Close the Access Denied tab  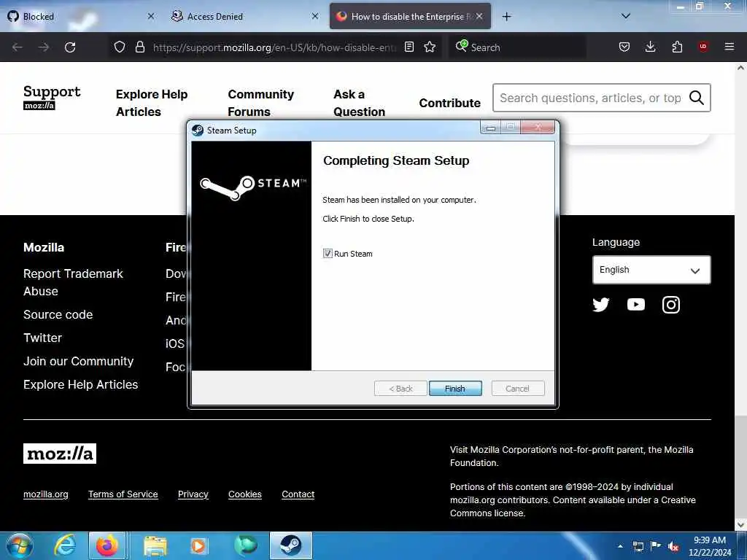click(x=315, y=16)
